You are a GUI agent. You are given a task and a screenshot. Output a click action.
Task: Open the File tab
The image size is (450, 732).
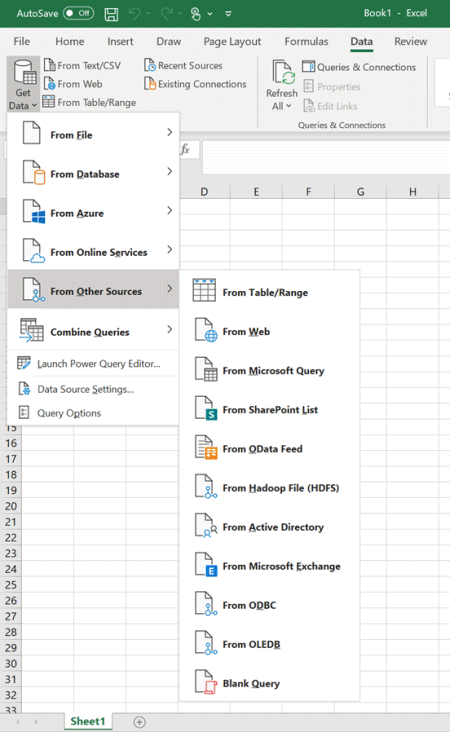[21, 42]
